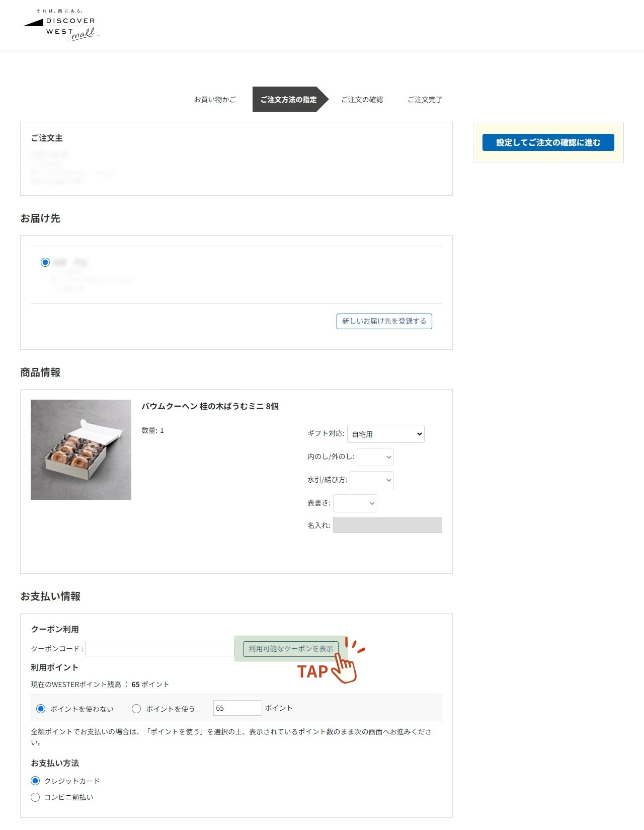Focus the クーポンコード input field
Viewport: 644px width, 830px height.
pyautogui.click(x=160, y=649)
